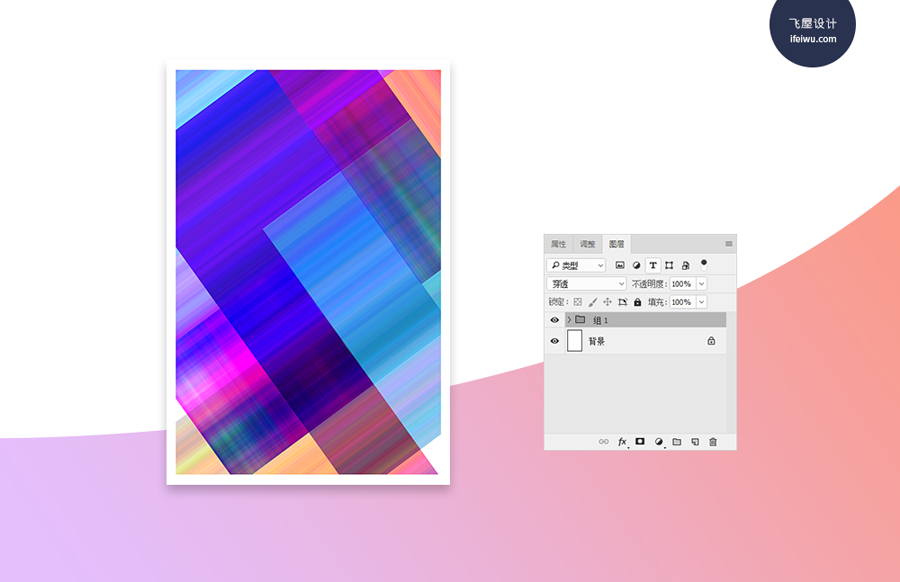Click the 组 1 folder icon
Image resolution: width=900 pixels, height=582 pixels.
[580, 319]
